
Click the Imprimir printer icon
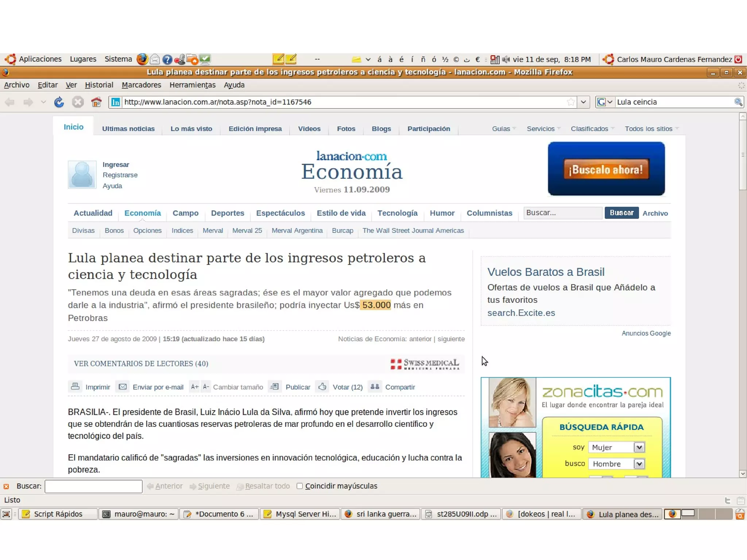click(75, 386)
